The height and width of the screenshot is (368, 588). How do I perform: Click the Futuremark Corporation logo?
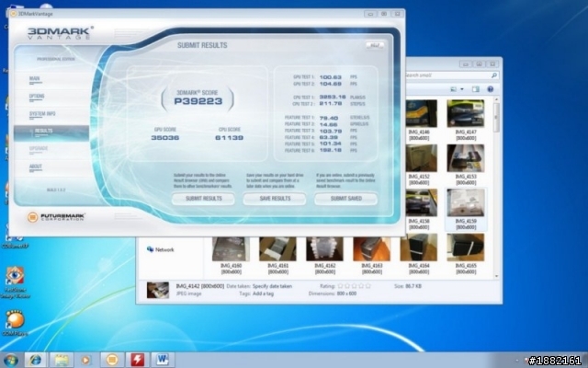point(56,217)
